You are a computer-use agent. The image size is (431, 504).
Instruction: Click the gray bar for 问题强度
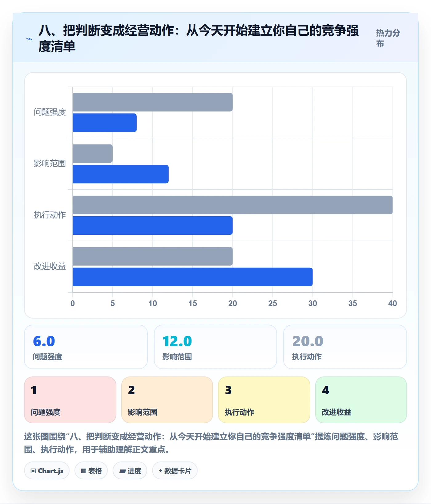pos(153,102)
